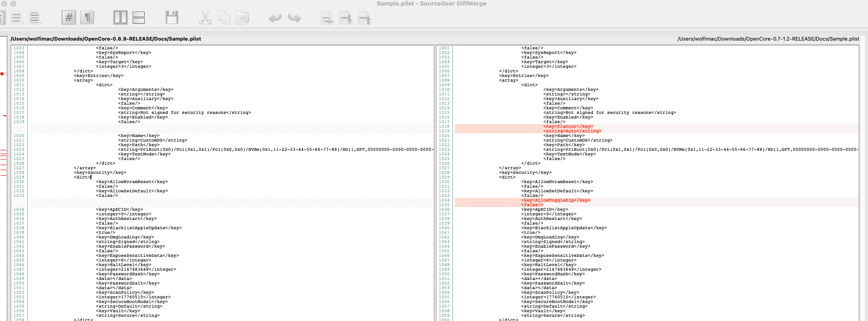Click <key>ApECID</key> in left pane
This screenshot has height=321, width=868.
coord(119,209)
